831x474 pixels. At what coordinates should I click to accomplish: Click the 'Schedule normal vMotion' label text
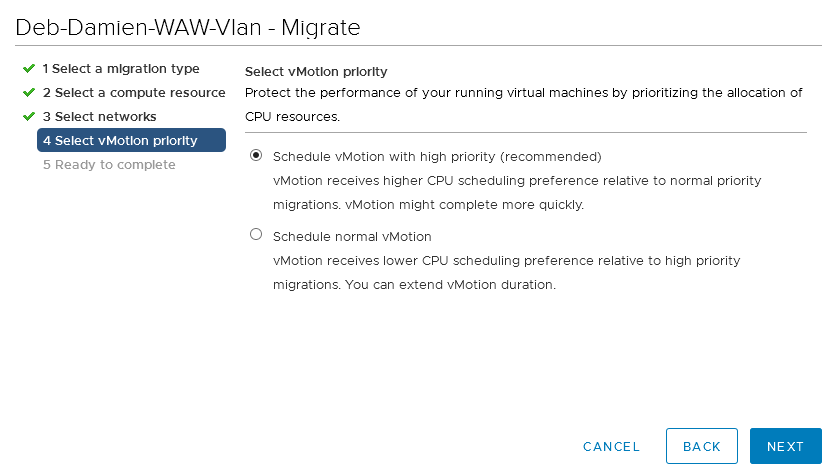(x=352, y=237)
